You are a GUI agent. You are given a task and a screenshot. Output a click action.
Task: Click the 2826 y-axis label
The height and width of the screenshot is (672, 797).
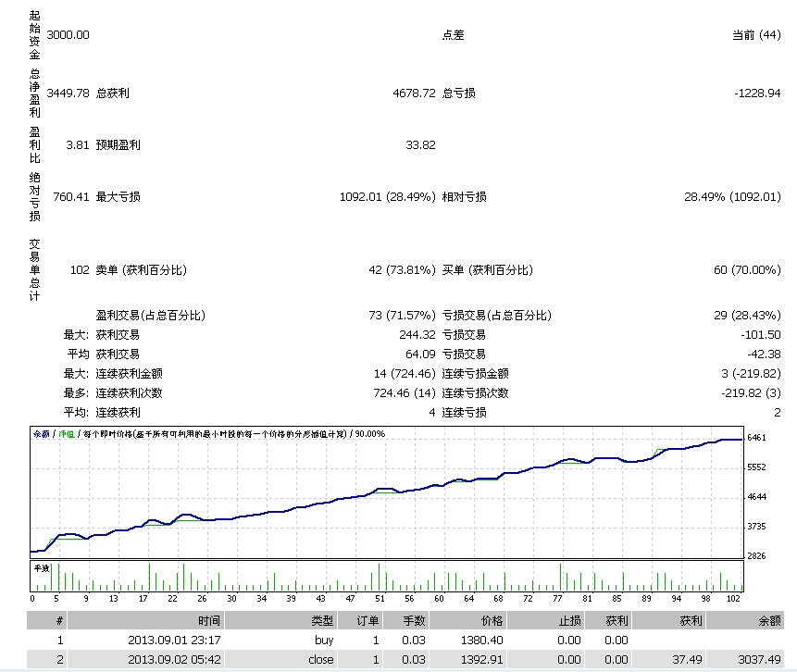(756, 556)
